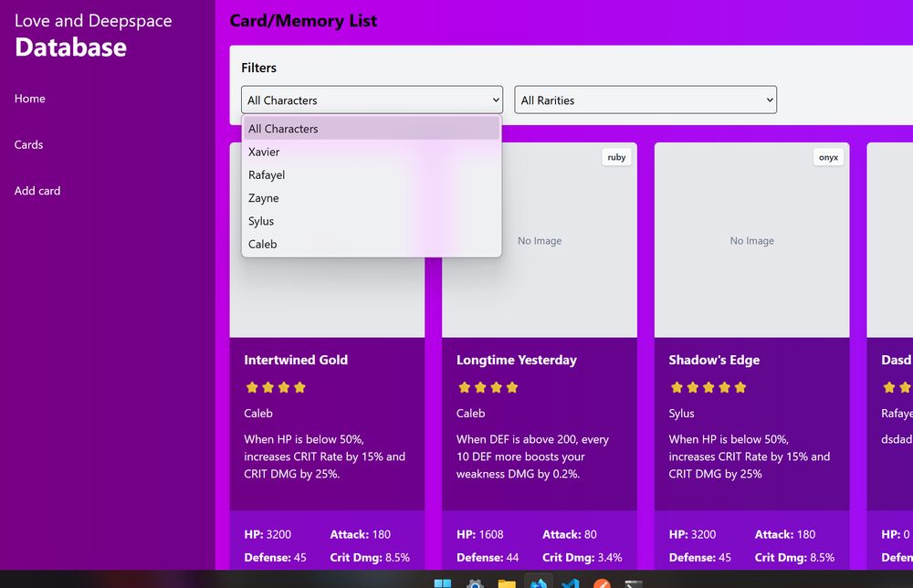Screen dimensions: 913x588
Task: Select Caleb from the character list
Action: 372,244
